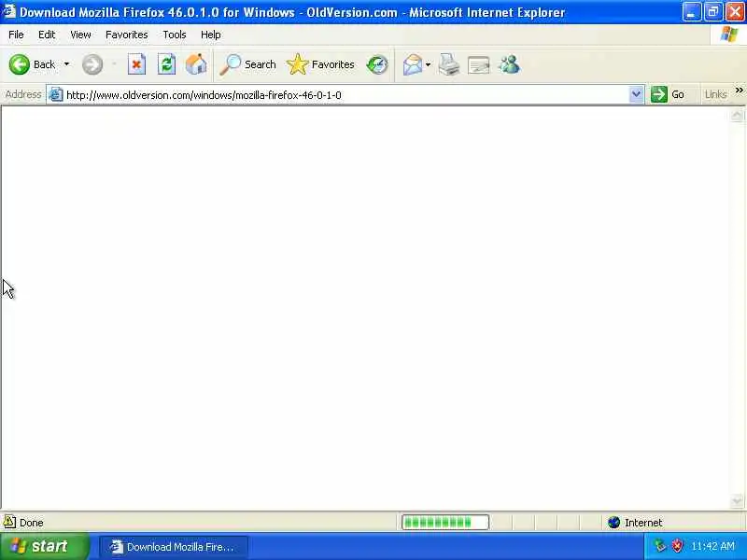Open the Favorites menu in menu bar
This screenshot has height=560, width=747.
coord(127,35)
